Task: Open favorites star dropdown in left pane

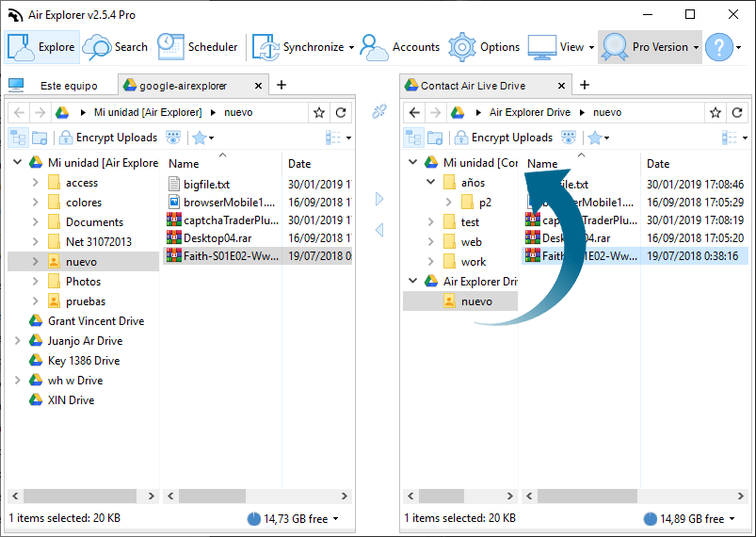Action: click(x=203, y=138)
